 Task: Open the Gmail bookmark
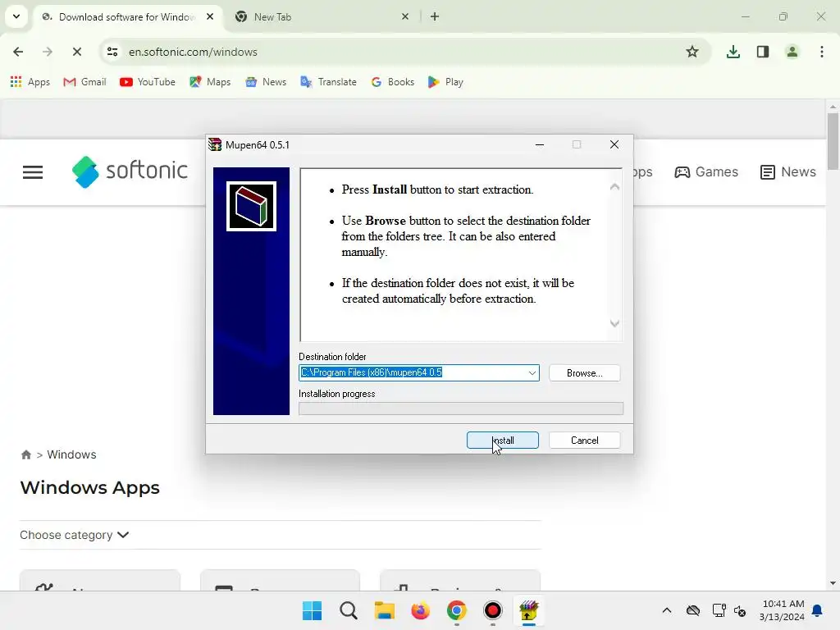pos(84,82)
